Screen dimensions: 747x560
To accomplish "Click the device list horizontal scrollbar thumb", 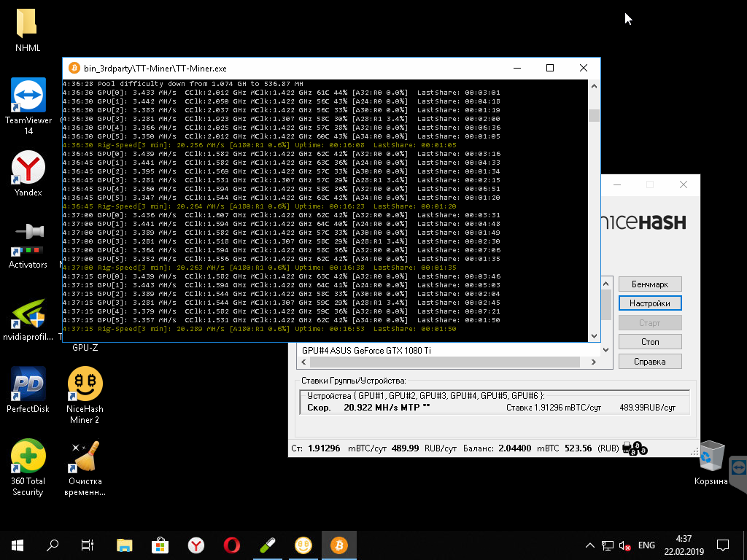I will tap(445, 362).
